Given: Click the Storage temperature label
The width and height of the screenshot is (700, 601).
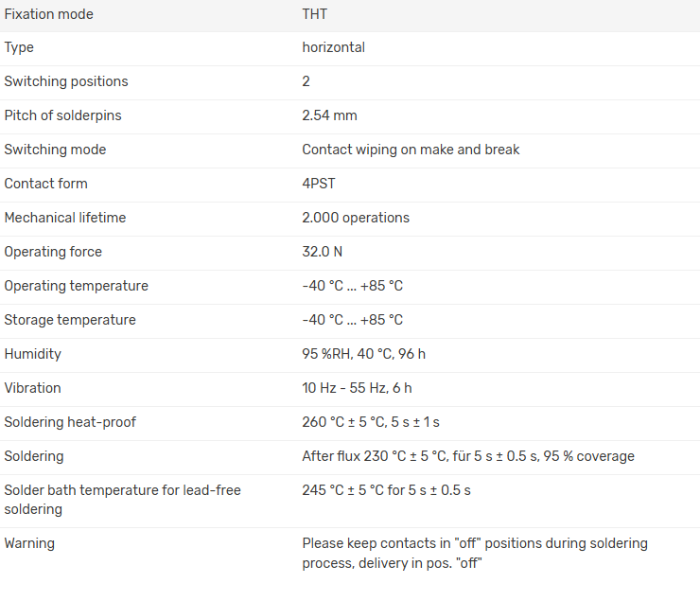Looking at the screenshot, I should tap(70, 320).
